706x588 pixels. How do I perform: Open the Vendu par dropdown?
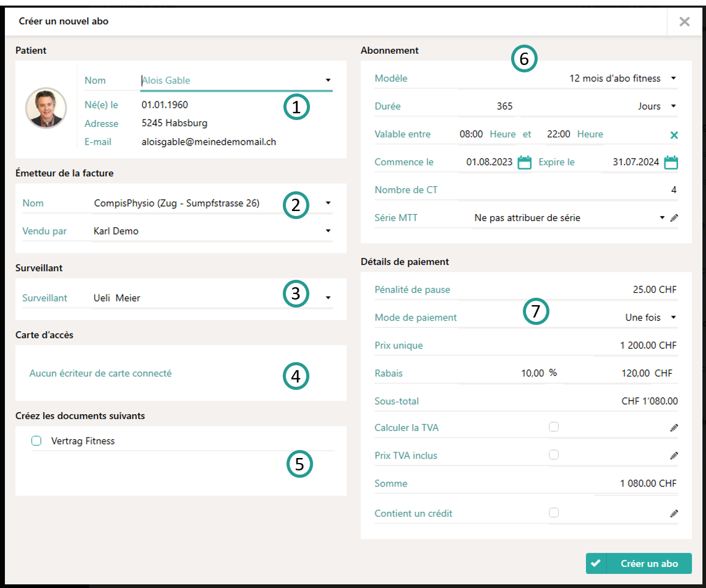tap(328, 231)
